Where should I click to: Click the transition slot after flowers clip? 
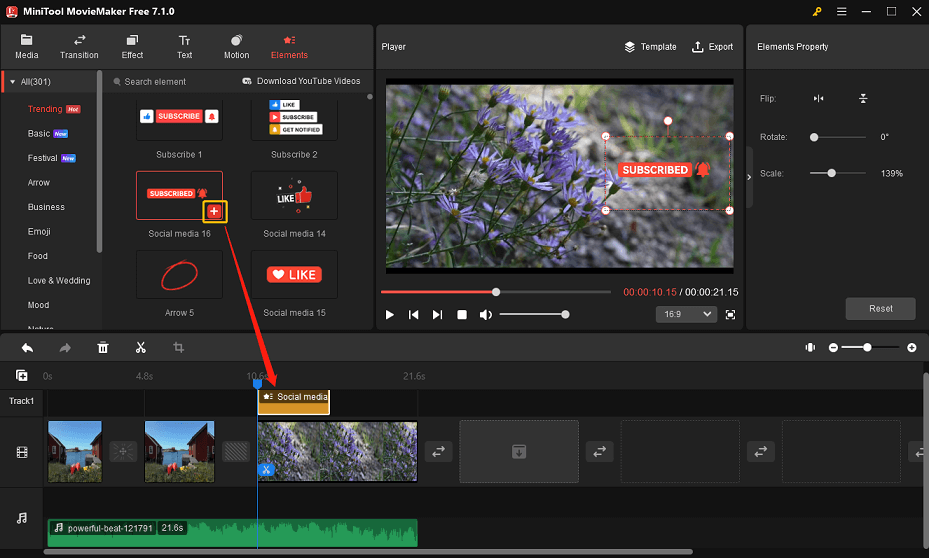438,451
